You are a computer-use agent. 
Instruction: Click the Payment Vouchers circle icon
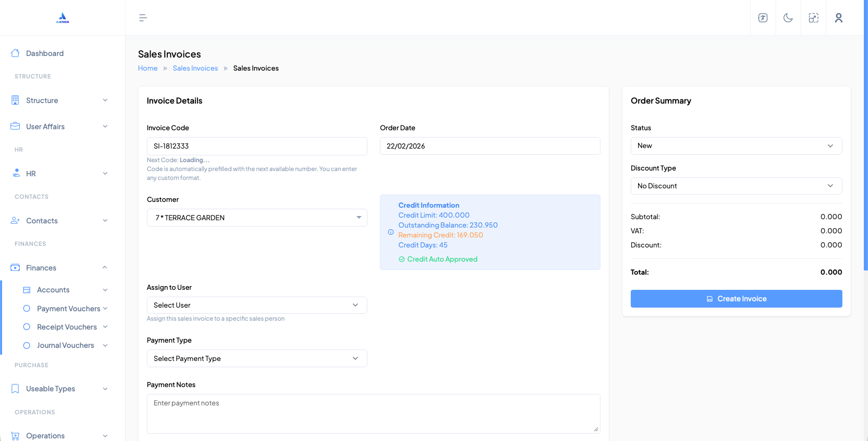tap(27, 309)
